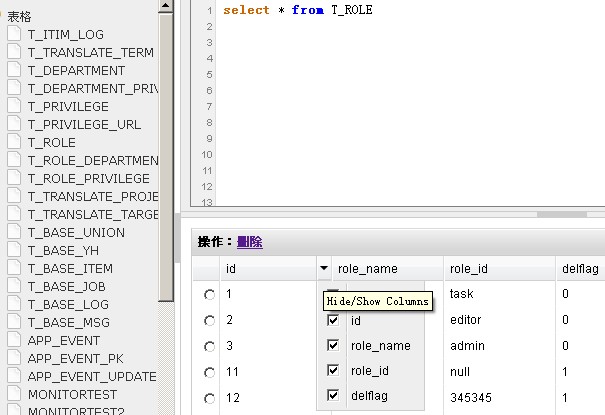Open the T_ROLE_PRIVILEGE table
The height and width of the screenshot is (415, 605).
point(88,178)
